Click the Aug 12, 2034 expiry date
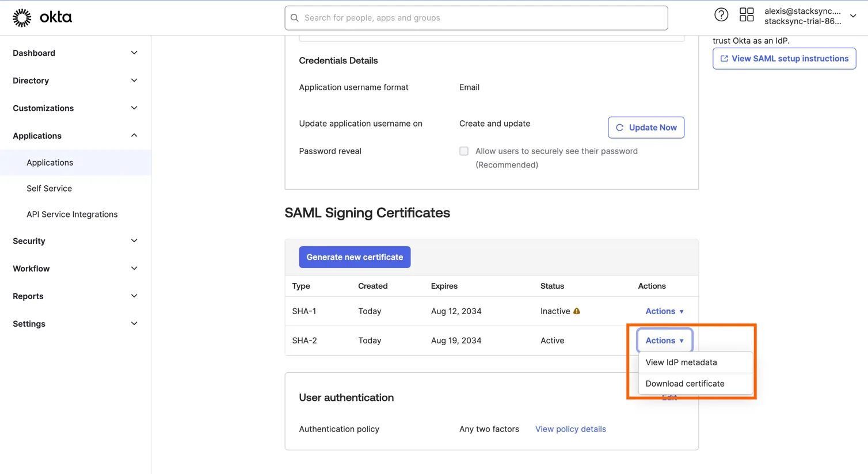The image size is (868, 474). click(x=456, y=311)
